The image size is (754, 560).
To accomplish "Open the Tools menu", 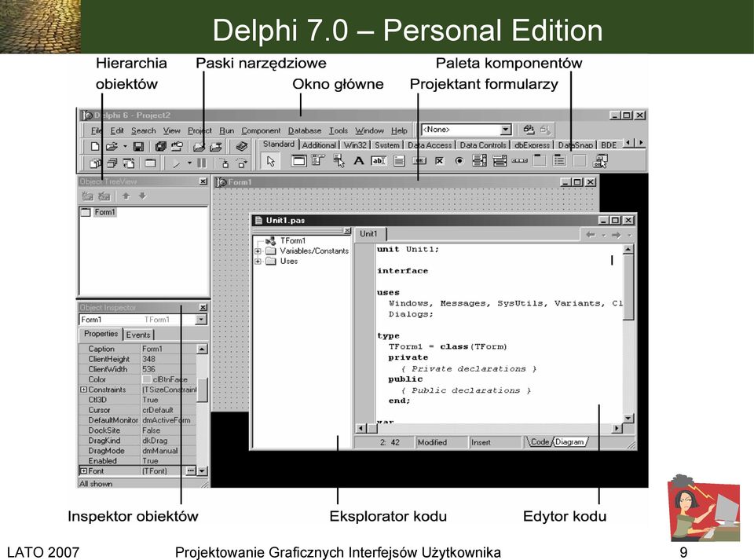I will click(x=338, y=130).
